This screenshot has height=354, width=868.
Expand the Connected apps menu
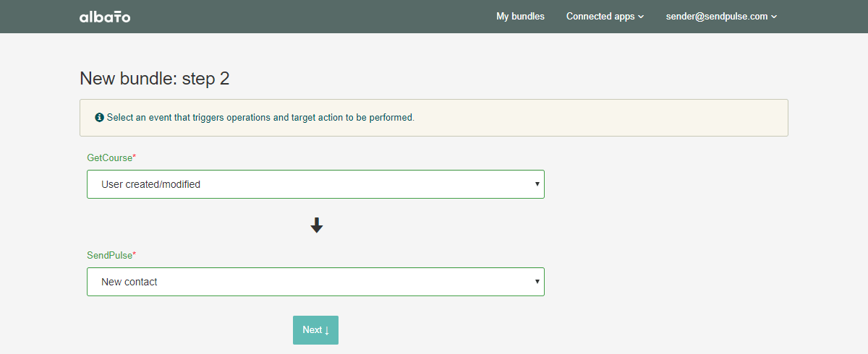coord(605,17)
